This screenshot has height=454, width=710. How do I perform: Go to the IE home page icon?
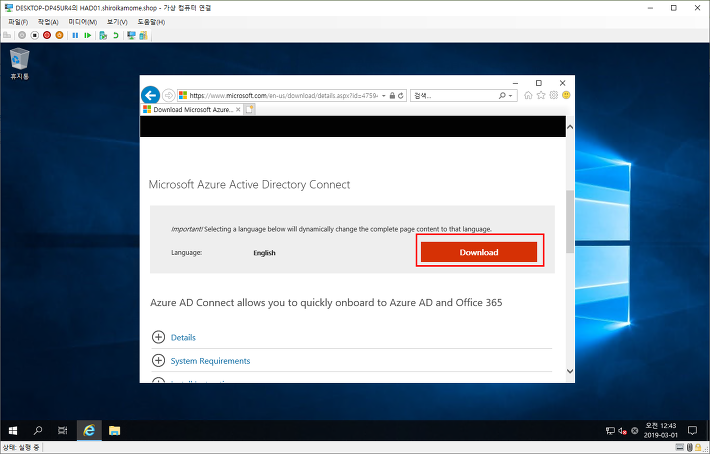(x=528, y=95)
